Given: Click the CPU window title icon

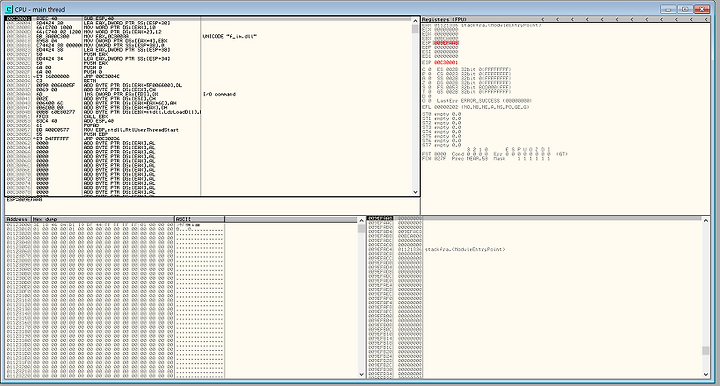Looking at the screenshot, I should [9, 9].
